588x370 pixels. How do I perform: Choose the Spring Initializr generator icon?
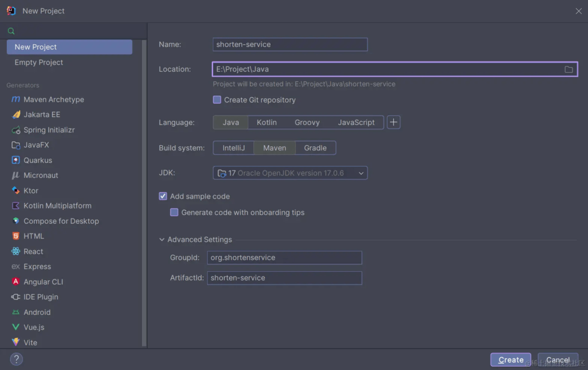click(16, 130)
